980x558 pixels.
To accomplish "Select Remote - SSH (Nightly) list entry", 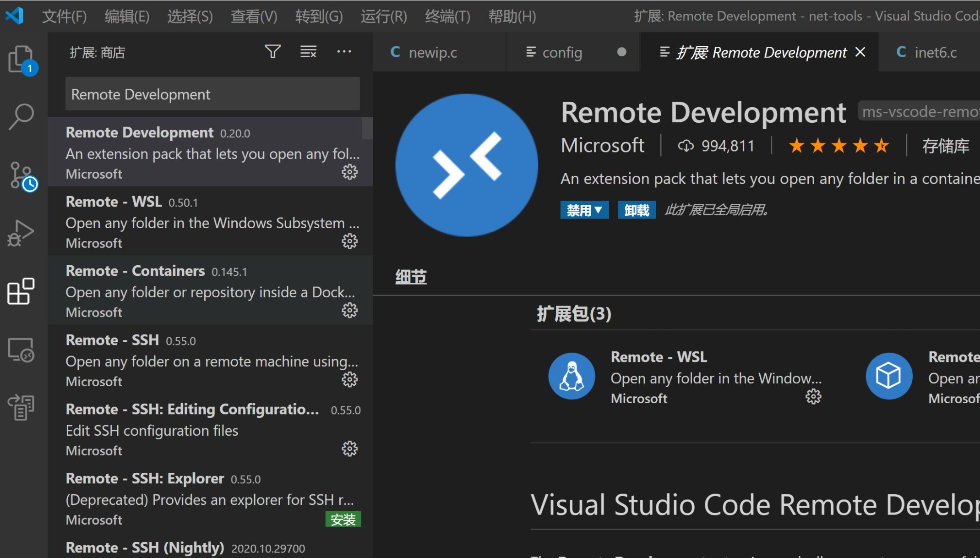I will 210,545.
